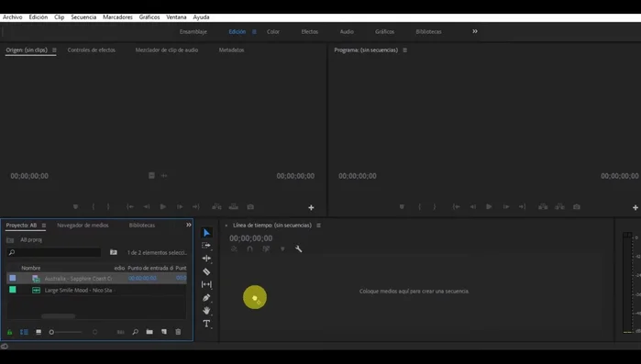Go to Out point in Program monitor

522,207
